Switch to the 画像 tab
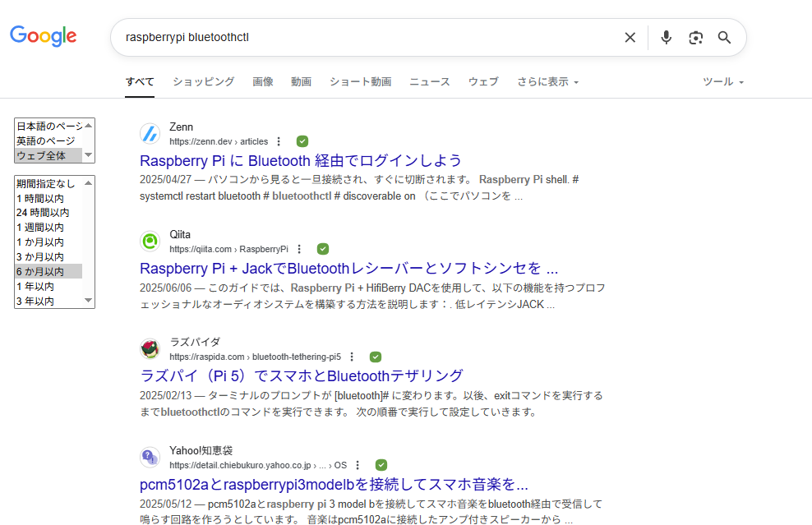The width and height of the screenshot is (812, 525). 262,82
